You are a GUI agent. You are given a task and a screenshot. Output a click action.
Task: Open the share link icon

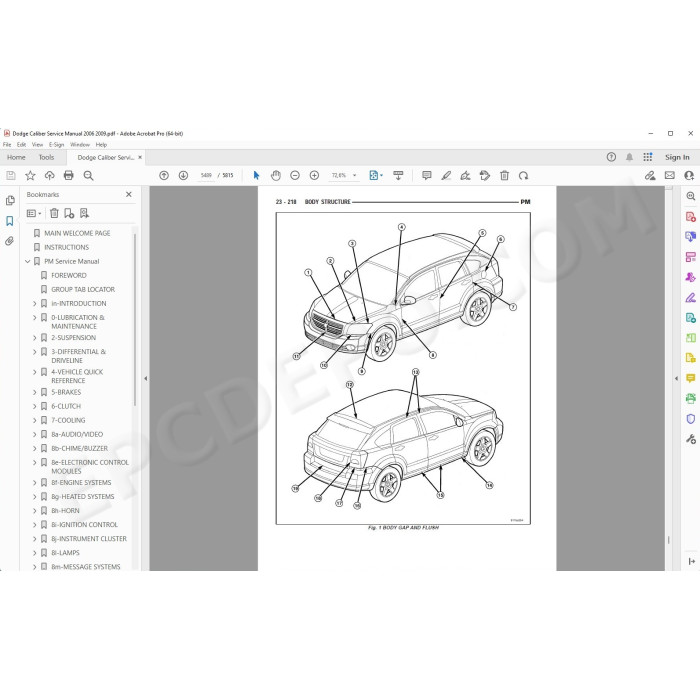(650, 175)
